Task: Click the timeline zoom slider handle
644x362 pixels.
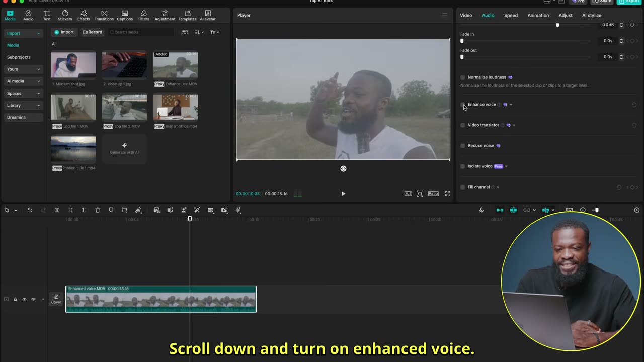Action: tap(596, 210)
